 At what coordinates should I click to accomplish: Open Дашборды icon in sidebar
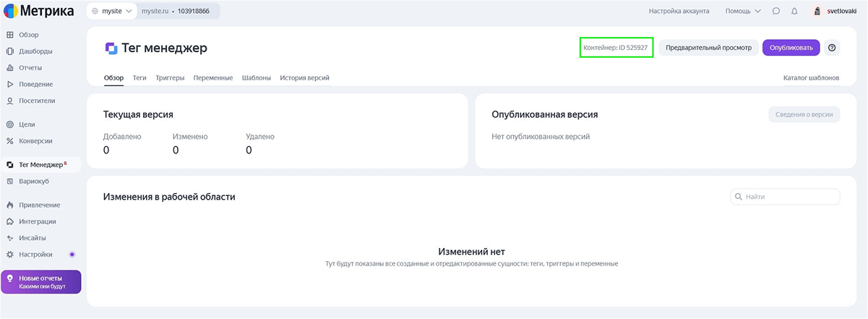pyautogui.click(x=10, y=51)
